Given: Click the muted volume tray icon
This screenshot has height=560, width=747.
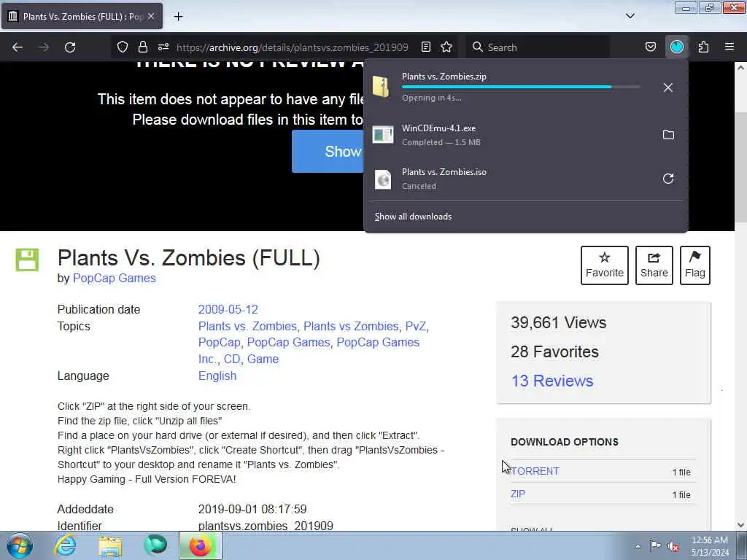Looking at the screenshot, I should tap(673, 546).
